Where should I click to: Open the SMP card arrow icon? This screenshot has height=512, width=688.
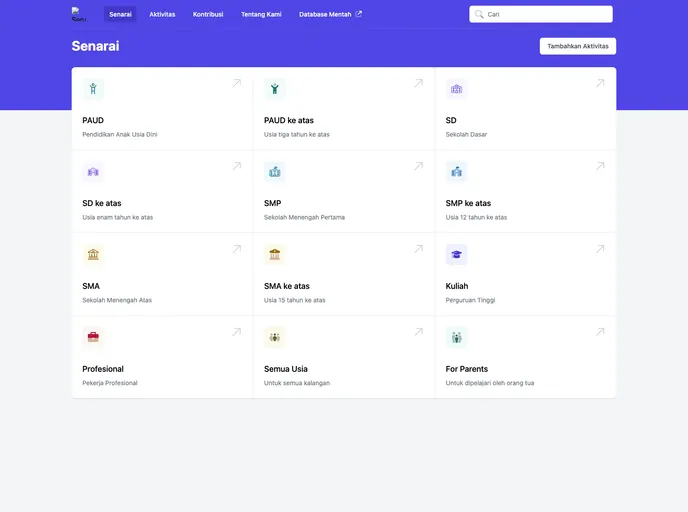(x=419, y=166)
